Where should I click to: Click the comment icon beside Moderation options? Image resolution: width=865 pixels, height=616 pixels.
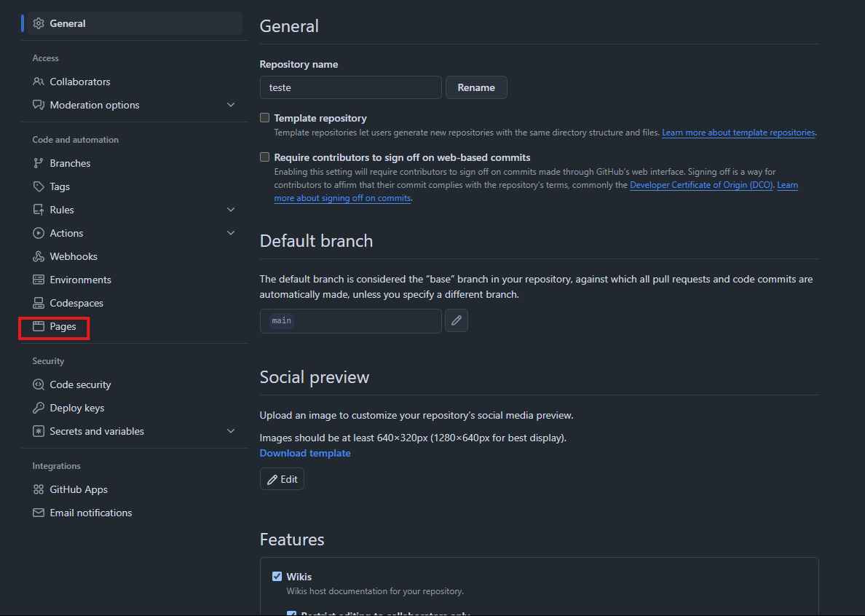[x=38, y=105]
